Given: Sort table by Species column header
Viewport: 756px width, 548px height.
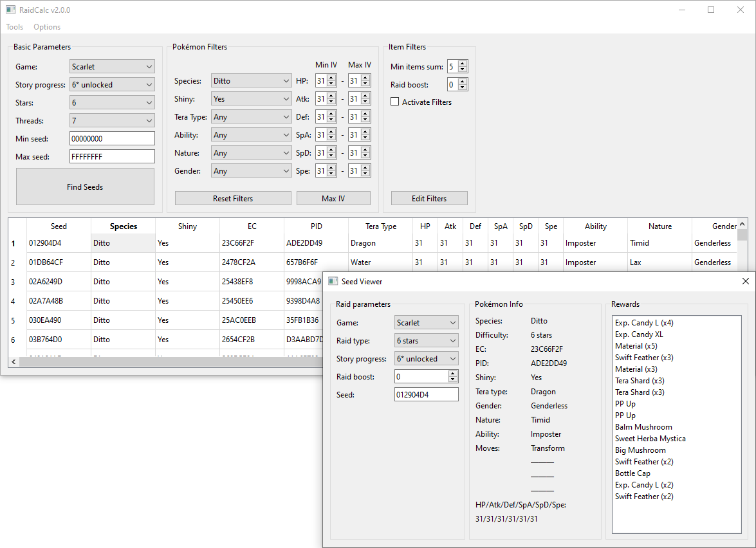Looking at the screenshot, I should click(x=124, y=226).
